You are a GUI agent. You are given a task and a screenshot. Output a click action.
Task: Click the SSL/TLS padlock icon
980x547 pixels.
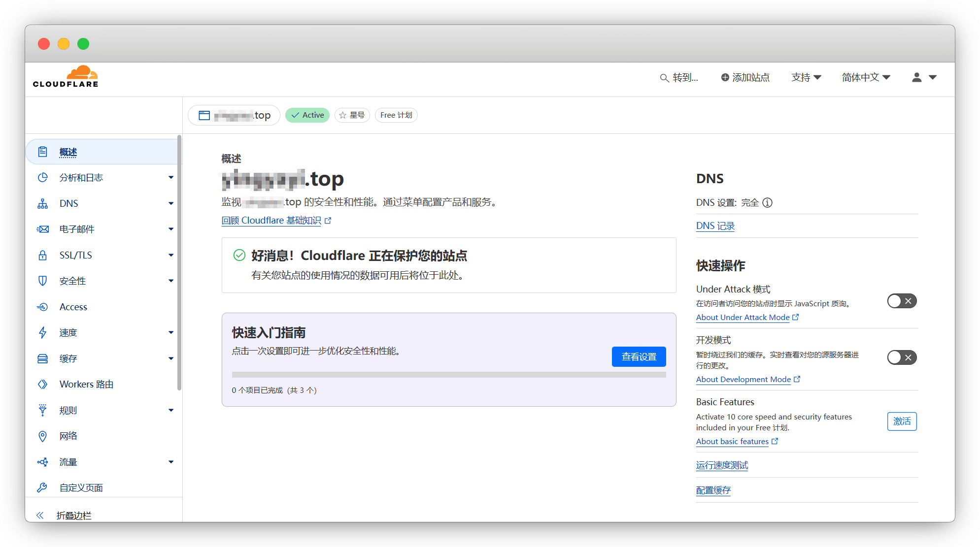tap(43, 255)
